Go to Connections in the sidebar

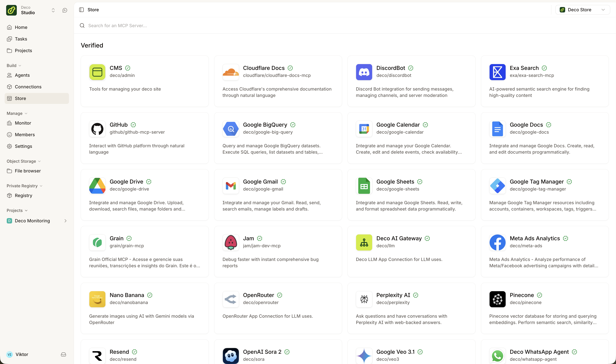[x=28, y=87]
